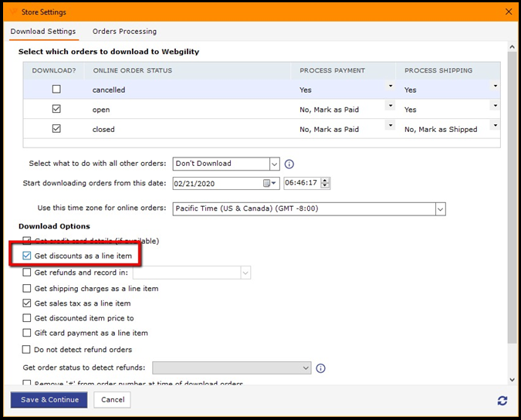
Task: Enable Get shipping charges as a line item
Action: point(28,289)
